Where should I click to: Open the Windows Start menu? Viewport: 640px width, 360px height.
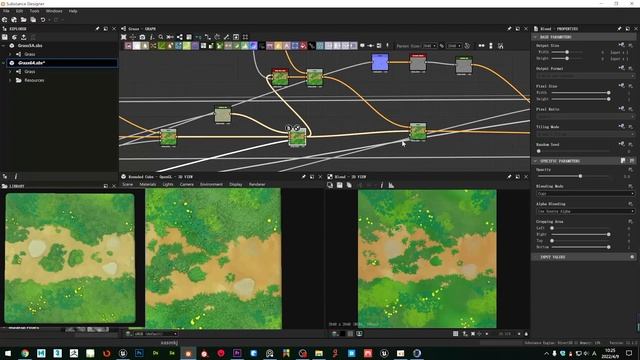pyautogui.click(x=8, y=353)
